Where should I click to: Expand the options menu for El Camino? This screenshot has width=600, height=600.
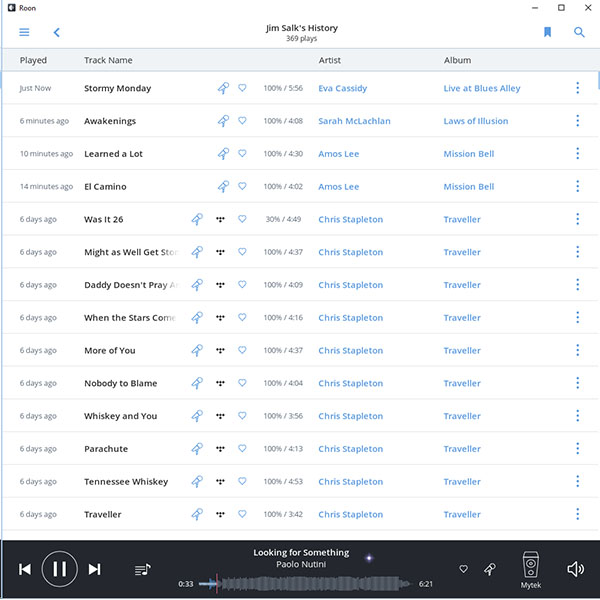[577, 187]
